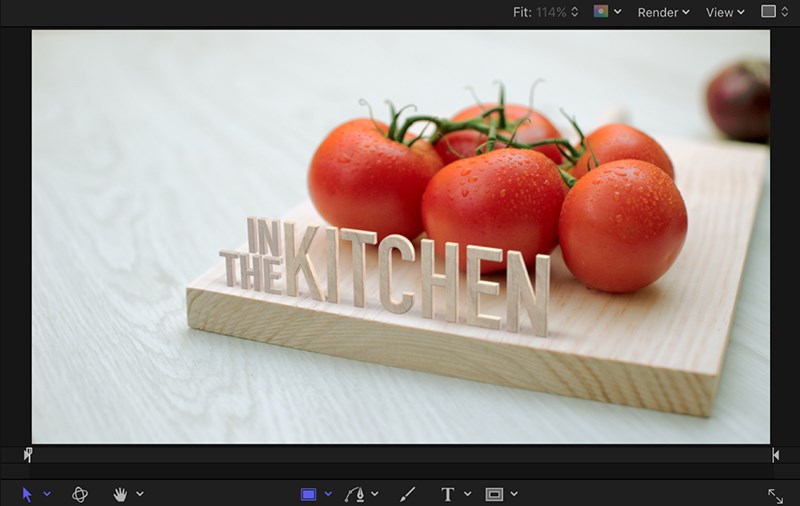Open the view layout stepper arrows
The width and height of the screenshot is (800, 506).
pyautogui.click(x=785, y=12)
